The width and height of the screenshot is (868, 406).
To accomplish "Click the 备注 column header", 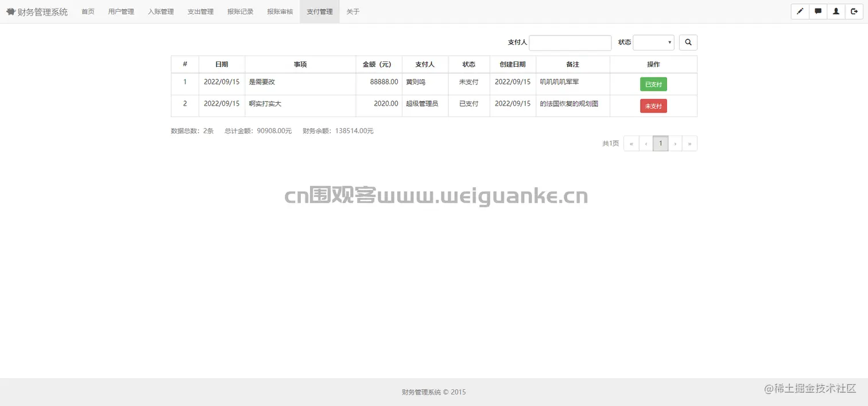I will point(572,64).
